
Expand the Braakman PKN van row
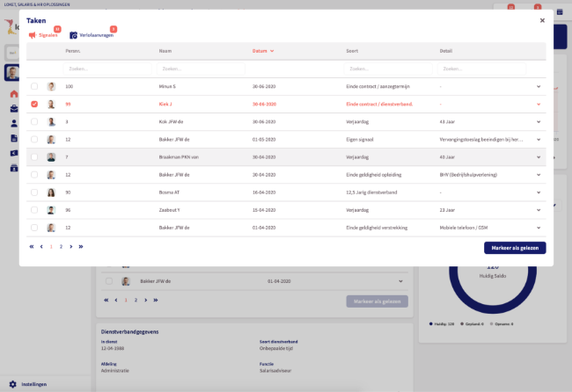(539, 157)
